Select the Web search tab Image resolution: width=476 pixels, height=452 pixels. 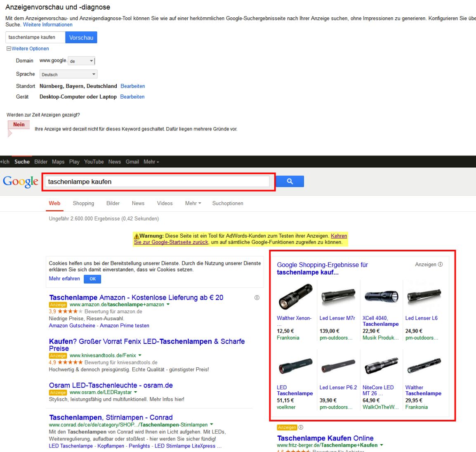(x=54, y=203)
